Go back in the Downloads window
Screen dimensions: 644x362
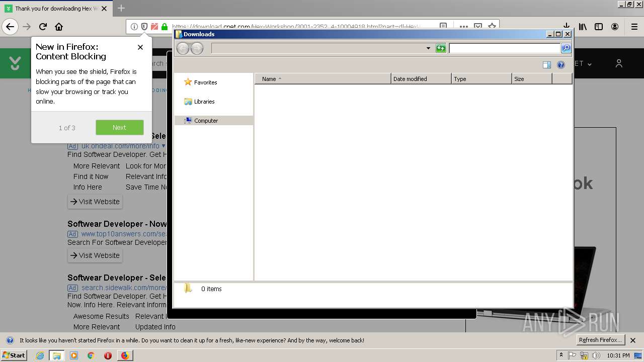tap(183, 48)
